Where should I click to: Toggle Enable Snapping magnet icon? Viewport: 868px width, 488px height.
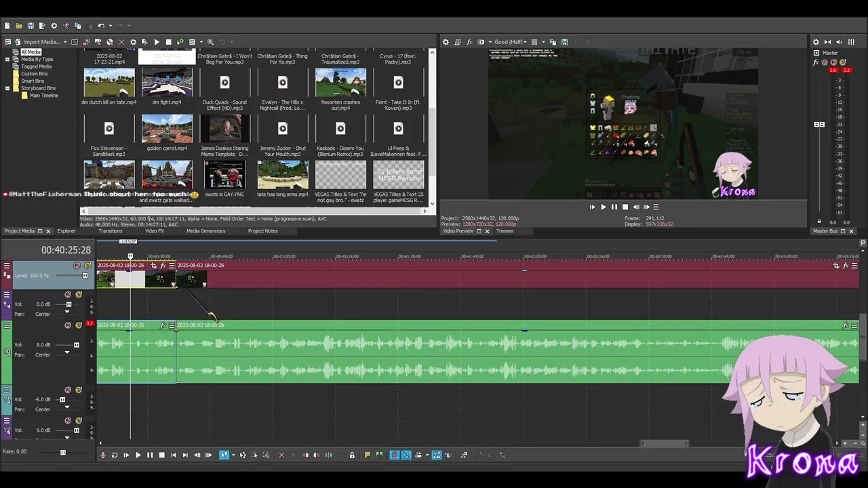(394, 455)
